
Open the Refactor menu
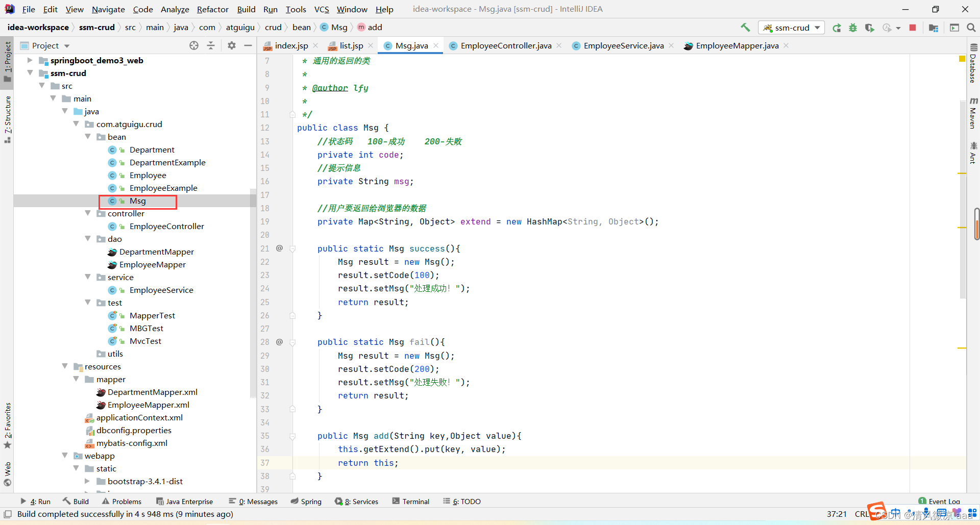(x=212, y=9)
